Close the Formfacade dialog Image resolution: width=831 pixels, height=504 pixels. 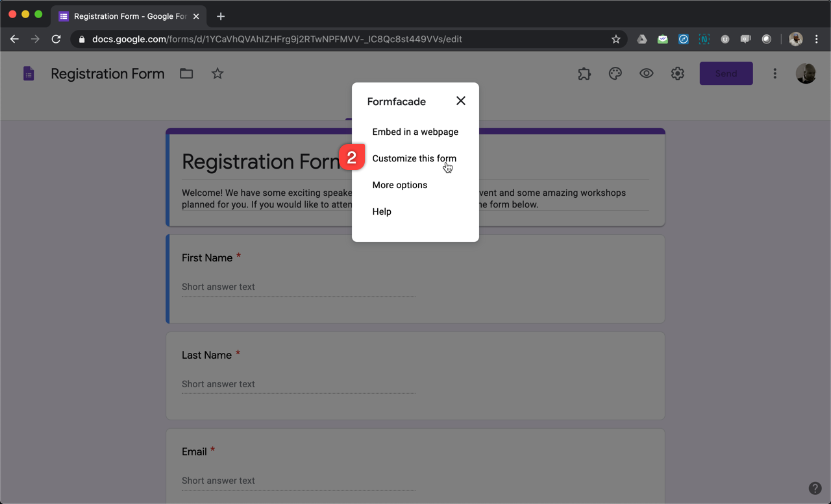tap(461, 101)
